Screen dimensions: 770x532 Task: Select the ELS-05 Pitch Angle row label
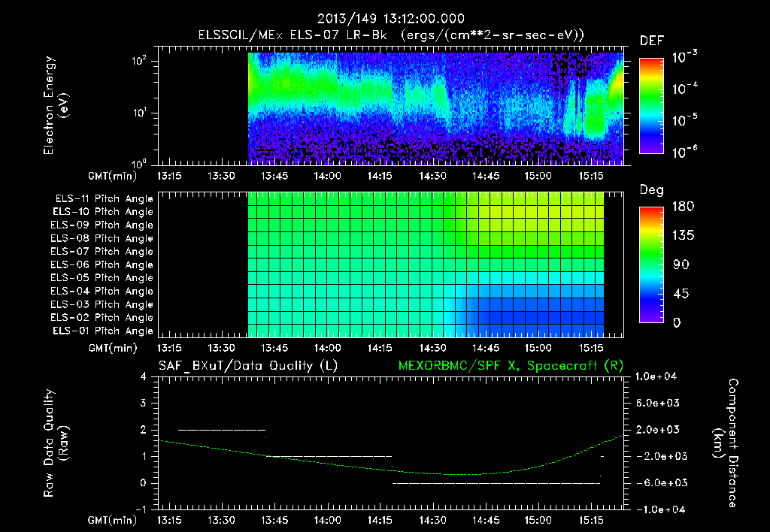coord(102,278)
